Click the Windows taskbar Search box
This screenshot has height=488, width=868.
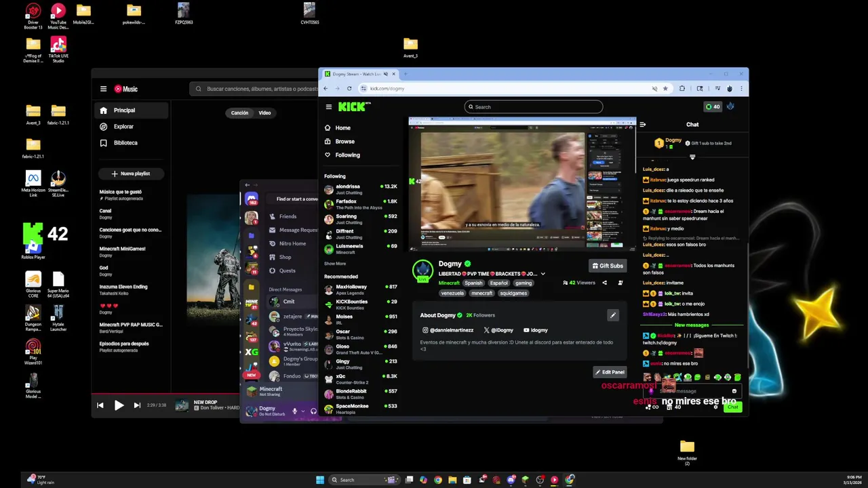coord(364,480)
